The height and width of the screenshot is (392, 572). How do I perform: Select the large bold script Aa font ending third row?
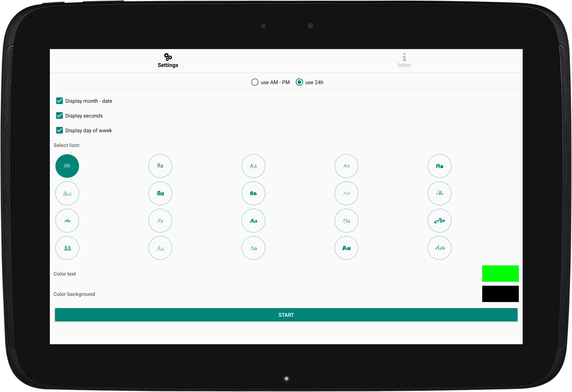coord(439,221)
